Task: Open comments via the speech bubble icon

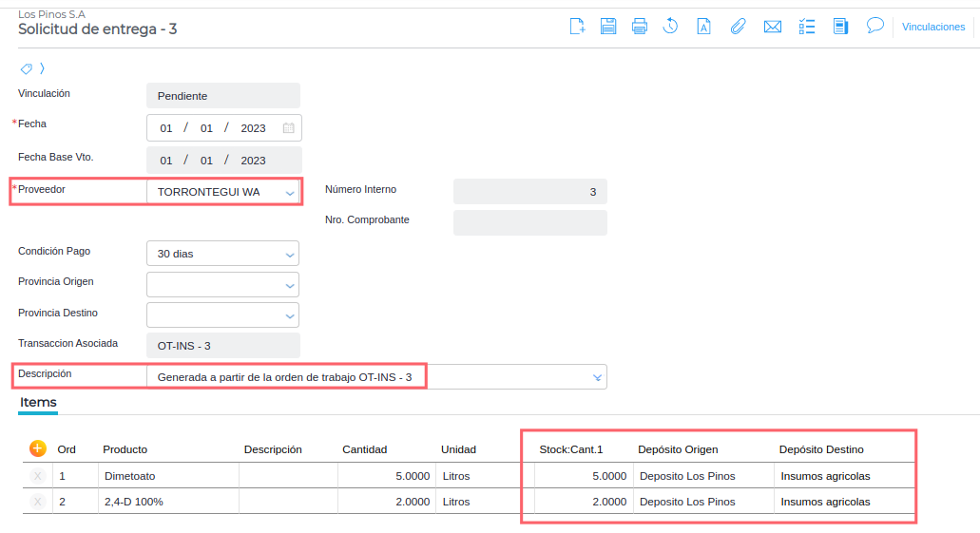Action: click(x=874, y=26)
